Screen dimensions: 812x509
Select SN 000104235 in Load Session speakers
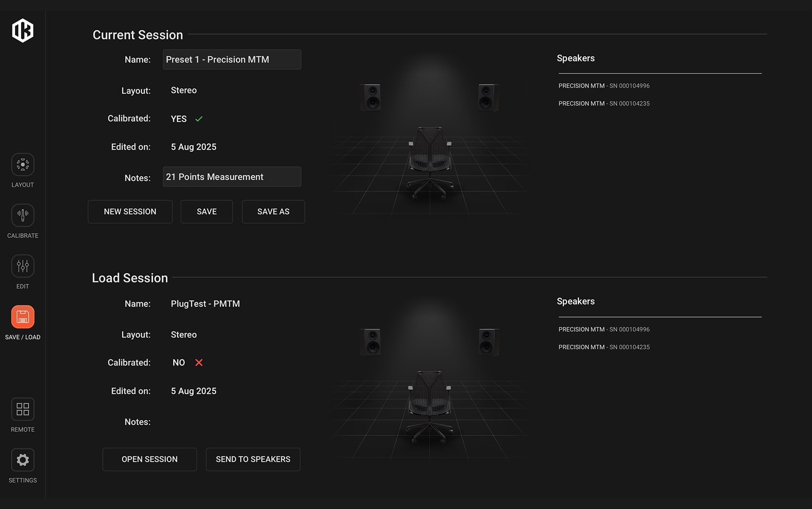(x=604, y=347)
